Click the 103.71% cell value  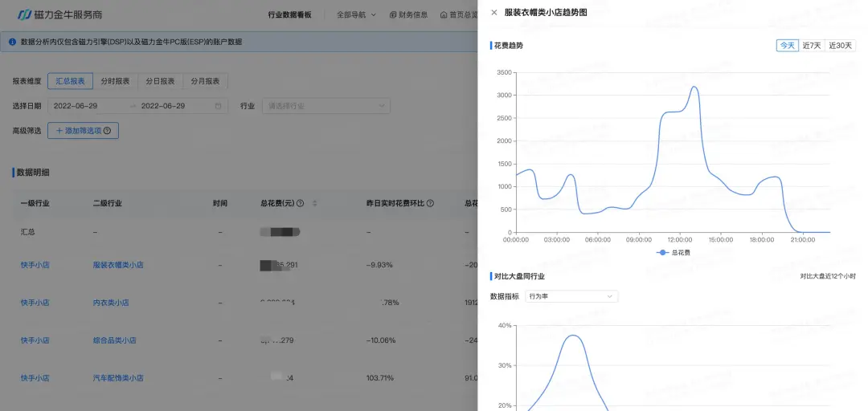(379, 378)
